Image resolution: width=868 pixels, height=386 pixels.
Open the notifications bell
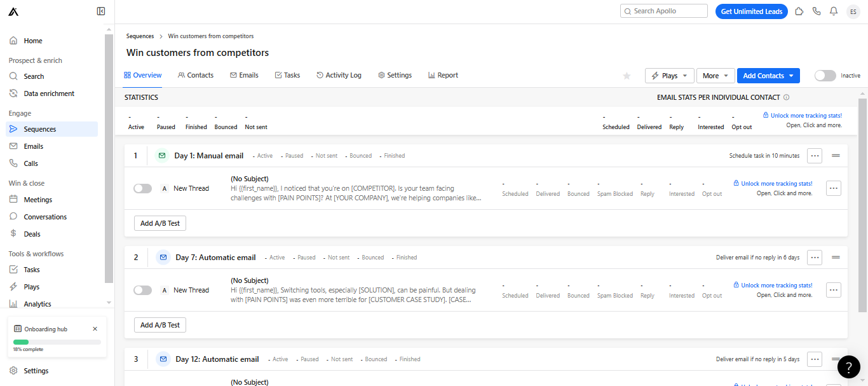834,11
